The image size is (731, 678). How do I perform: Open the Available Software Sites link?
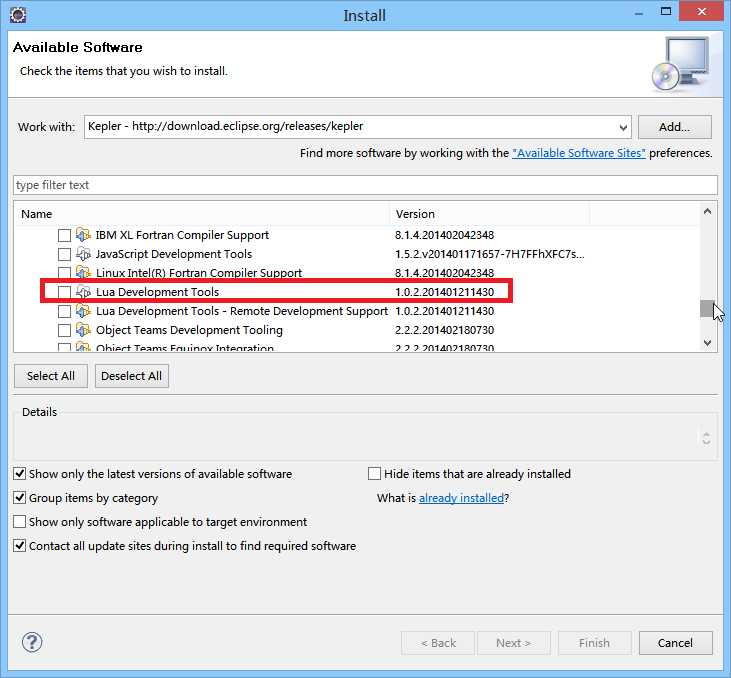[x=579, y=153]
